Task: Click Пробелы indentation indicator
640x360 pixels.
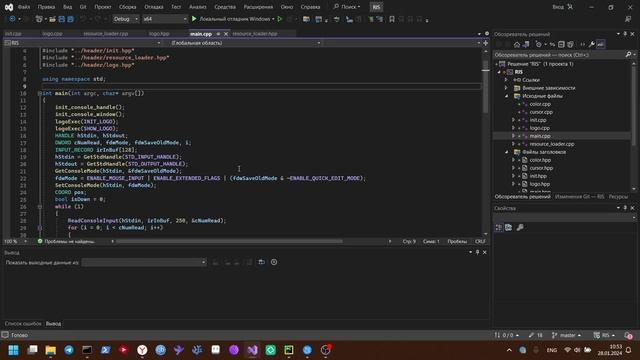Action: pyautogui.click(x=457, y=241)
